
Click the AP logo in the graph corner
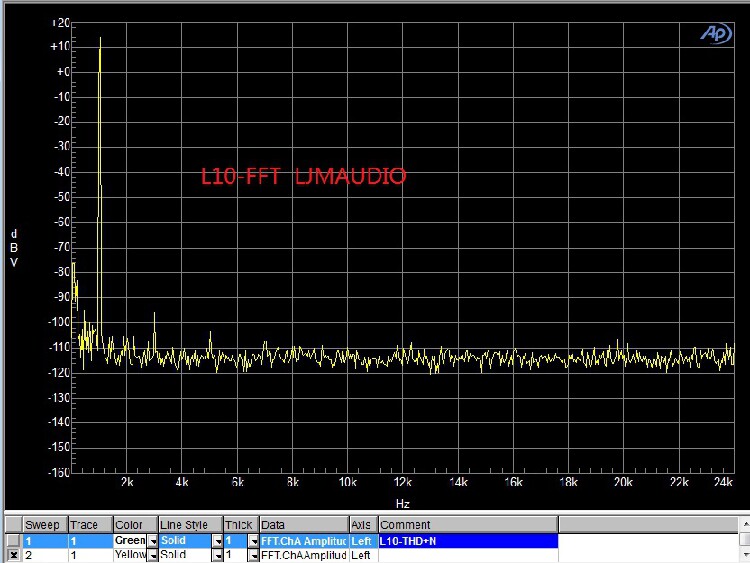tap(716, 33)
